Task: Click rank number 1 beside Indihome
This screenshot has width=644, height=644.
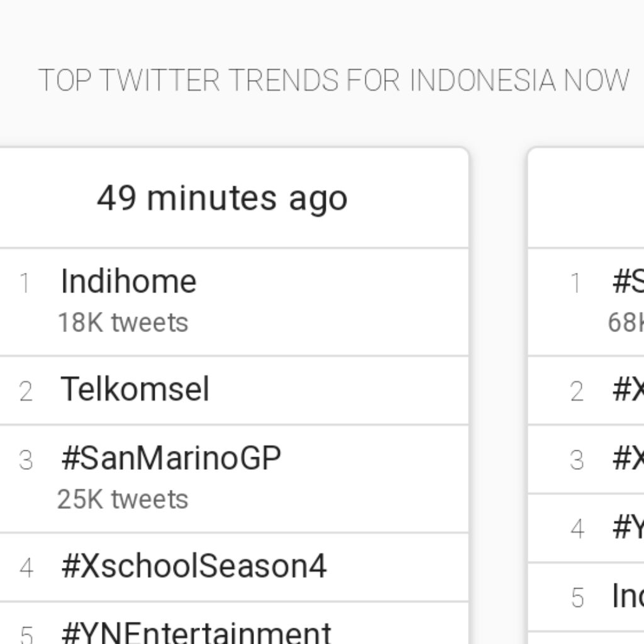Action: tap(25, 284)
